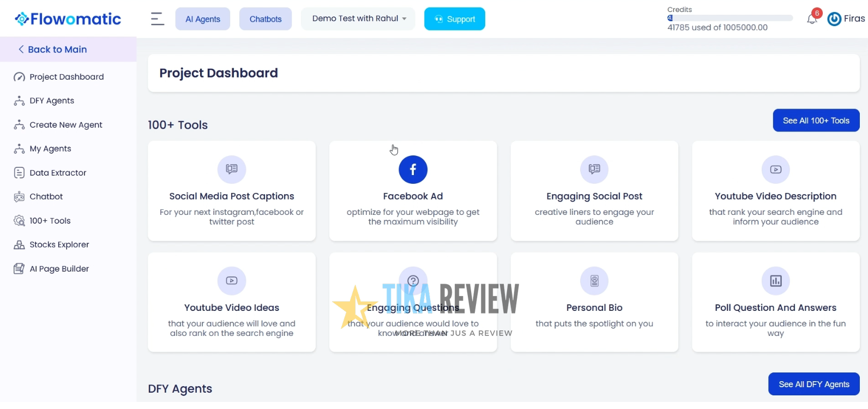Image resolution: width=868 pixels, height=409 pixels.
Task: Click the Firas username text
Action: [854, 19]
